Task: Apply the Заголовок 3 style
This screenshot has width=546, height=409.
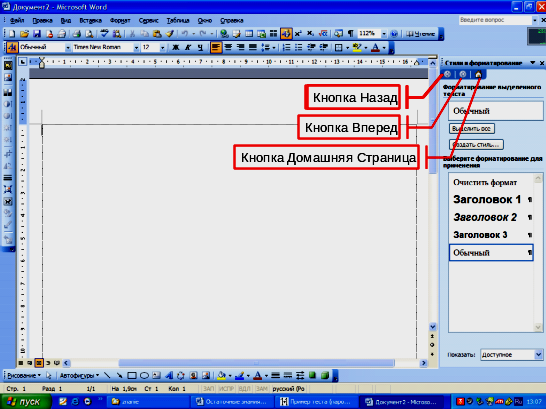Action: [491, 235]
